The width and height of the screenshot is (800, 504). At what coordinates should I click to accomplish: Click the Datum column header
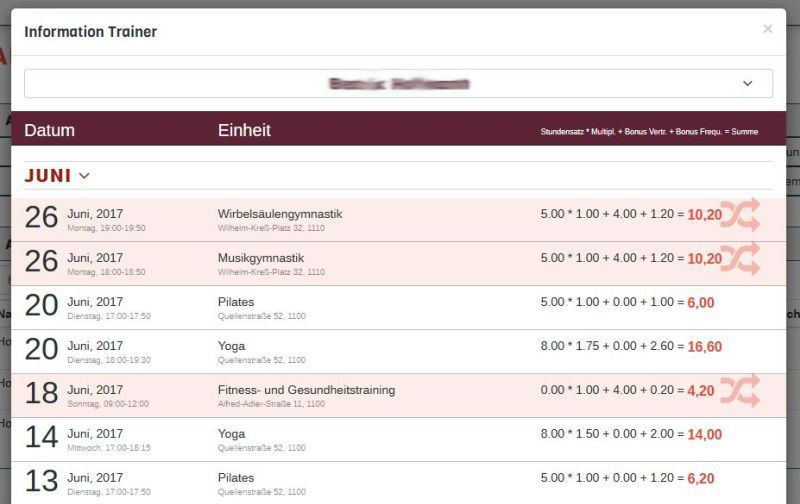(50, 130)
